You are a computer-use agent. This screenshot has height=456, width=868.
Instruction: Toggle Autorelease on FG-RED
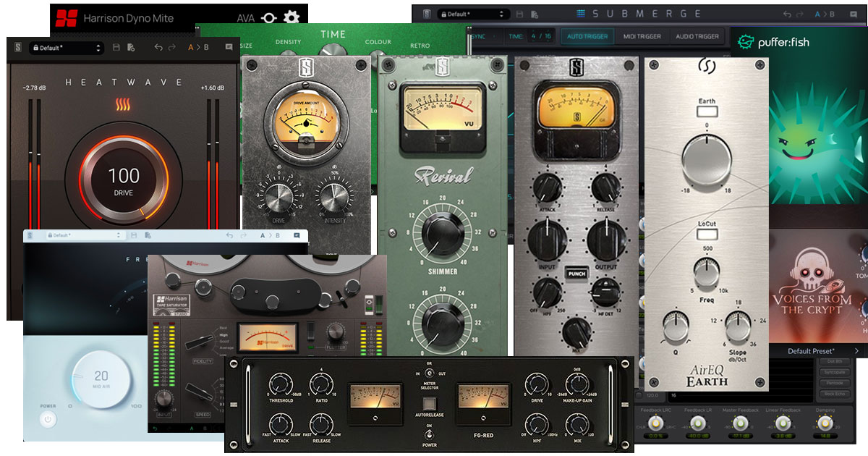(x=429, y=405)
